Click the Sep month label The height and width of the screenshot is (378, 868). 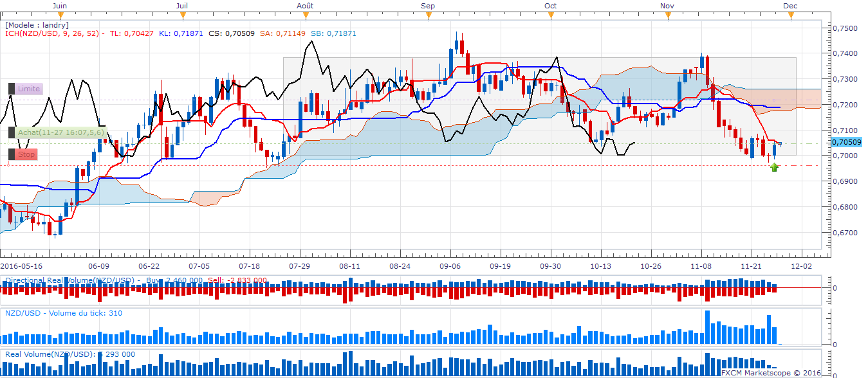(x=427, y=5)
